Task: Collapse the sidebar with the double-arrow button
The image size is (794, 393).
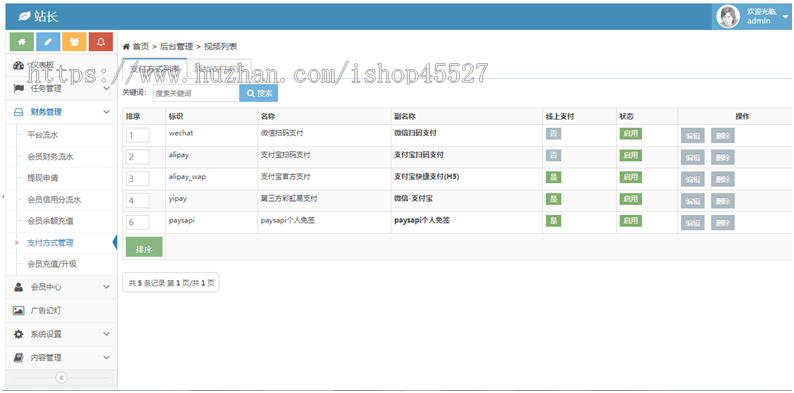Action: click(61, 378)
